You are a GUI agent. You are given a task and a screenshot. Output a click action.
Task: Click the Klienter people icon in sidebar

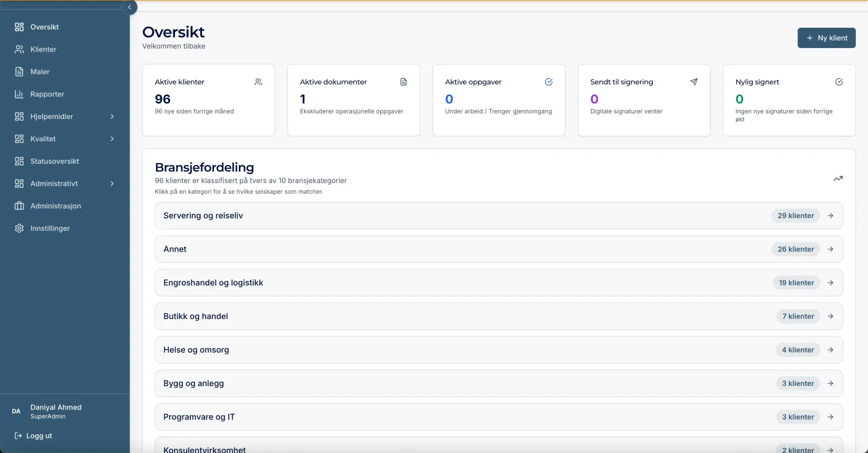(x=19, y=49)
